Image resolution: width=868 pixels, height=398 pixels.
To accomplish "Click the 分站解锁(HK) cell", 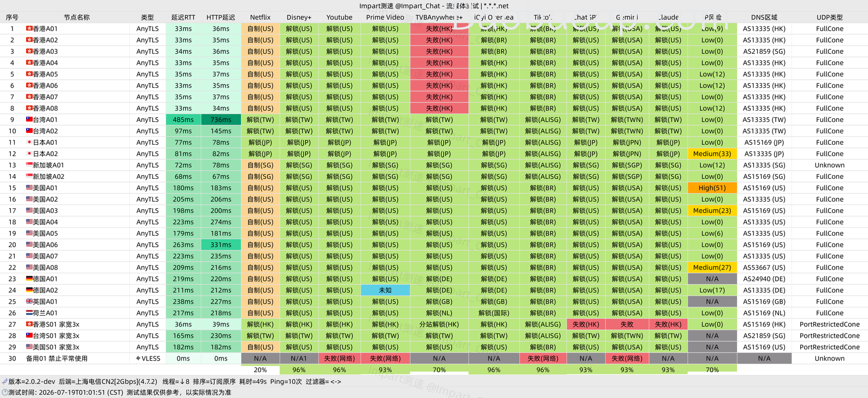I will [439, 325].
